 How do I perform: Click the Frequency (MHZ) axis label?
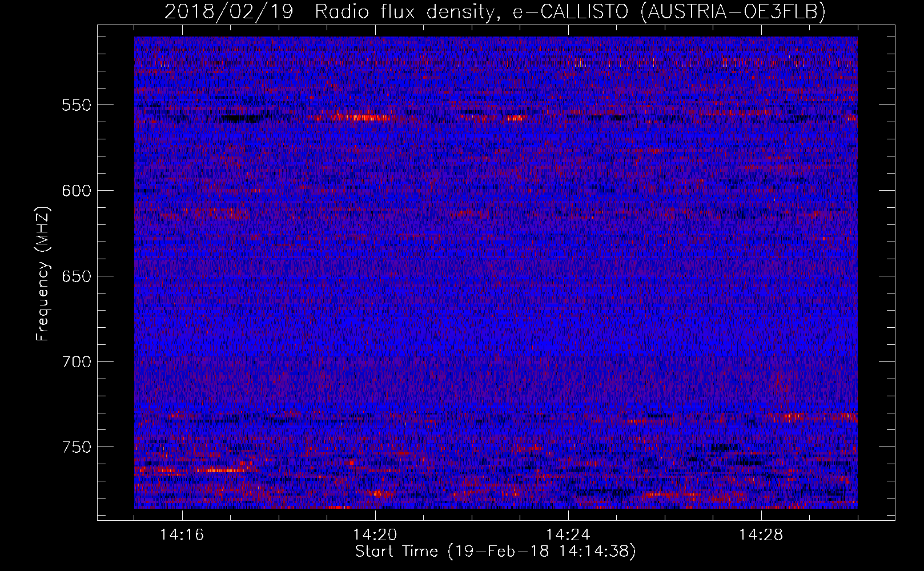(43, 274)
